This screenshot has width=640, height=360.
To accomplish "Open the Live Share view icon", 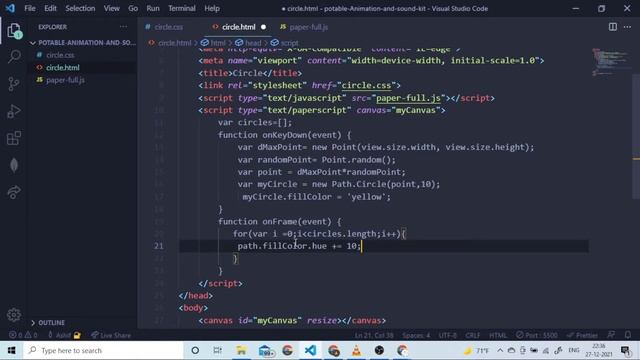I will pos(14,192).
